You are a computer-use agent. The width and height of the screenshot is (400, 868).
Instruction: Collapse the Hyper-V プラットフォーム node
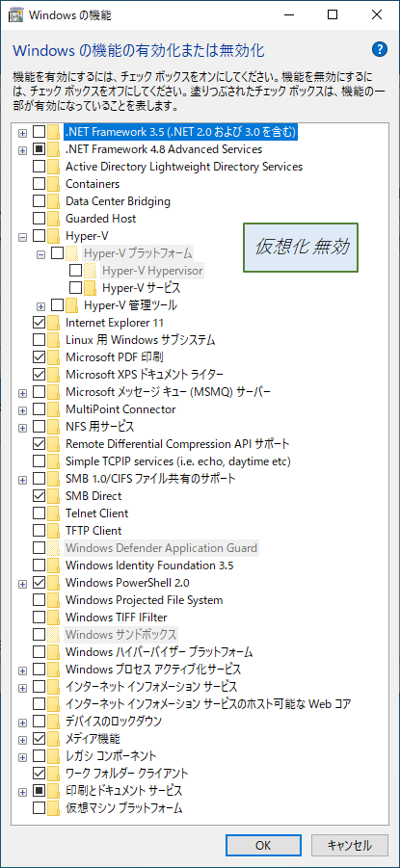coord(40,254)
